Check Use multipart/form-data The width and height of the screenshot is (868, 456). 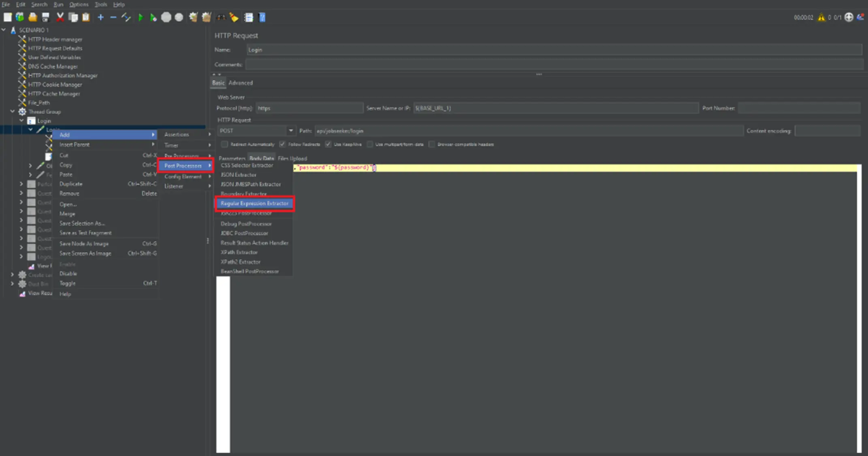pos(370,144)
